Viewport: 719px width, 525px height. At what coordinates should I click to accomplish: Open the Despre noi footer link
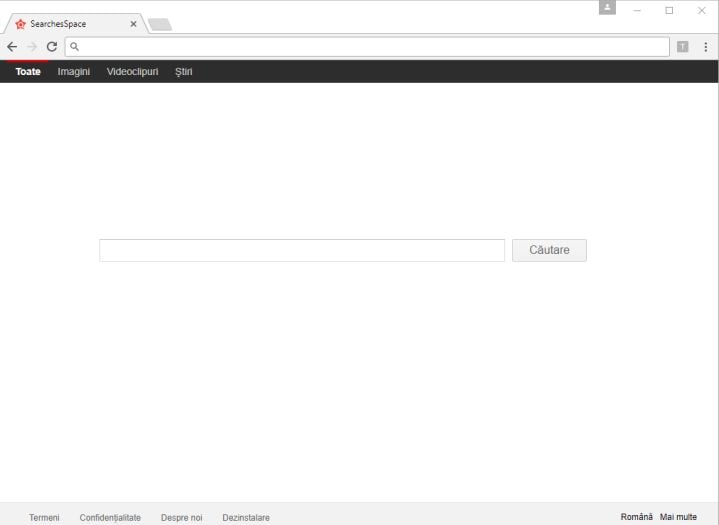pyautogui.click(x=182, y=517)
